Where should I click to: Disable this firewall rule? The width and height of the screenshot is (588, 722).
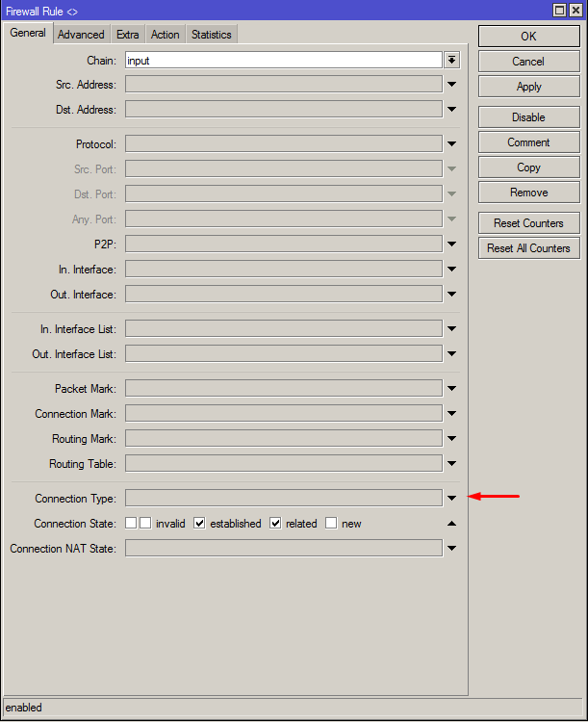(528, 117)
